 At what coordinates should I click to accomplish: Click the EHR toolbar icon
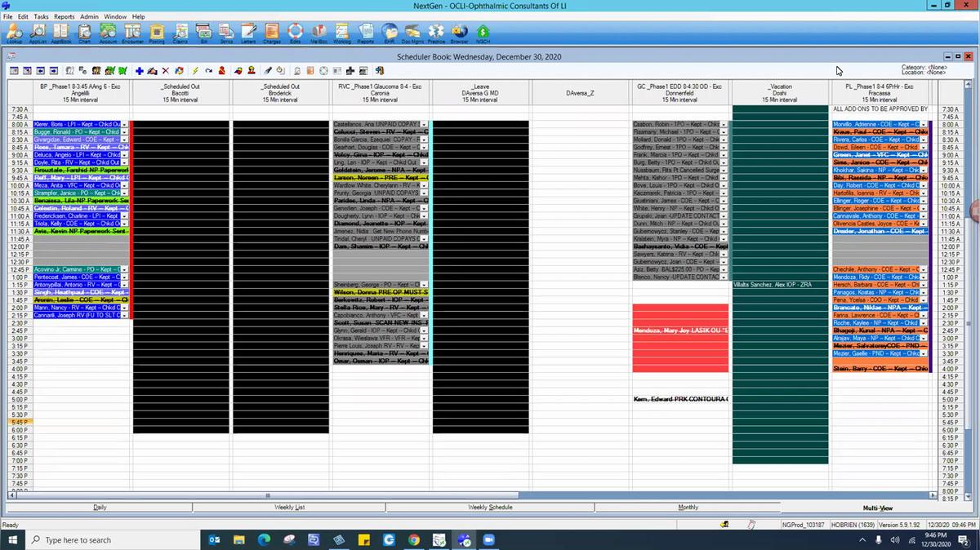(390, 33)
